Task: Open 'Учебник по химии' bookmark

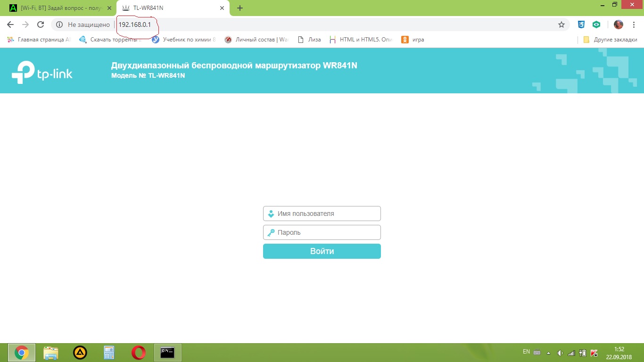Action: [x=184, y=40]
